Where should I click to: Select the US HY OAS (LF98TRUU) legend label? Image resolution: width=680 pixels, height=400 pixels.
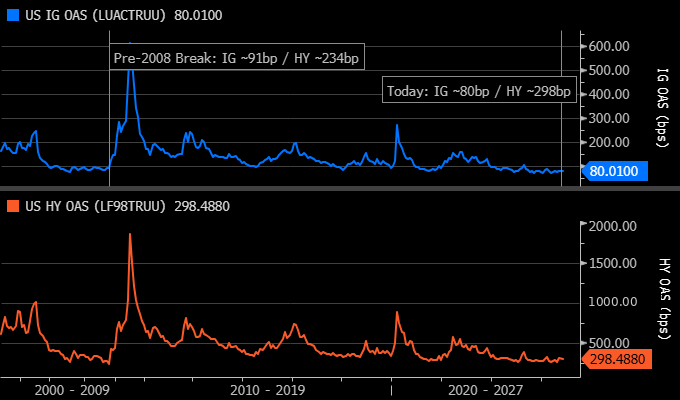tap(95, 206)
